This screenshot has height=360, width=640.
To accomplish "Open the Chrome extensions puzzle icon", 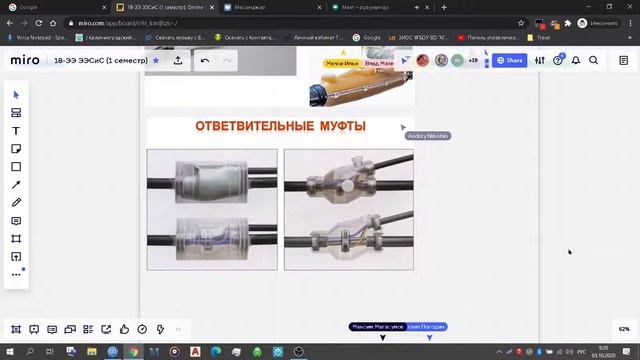I will pyautogui.click(x=568, y=23).
